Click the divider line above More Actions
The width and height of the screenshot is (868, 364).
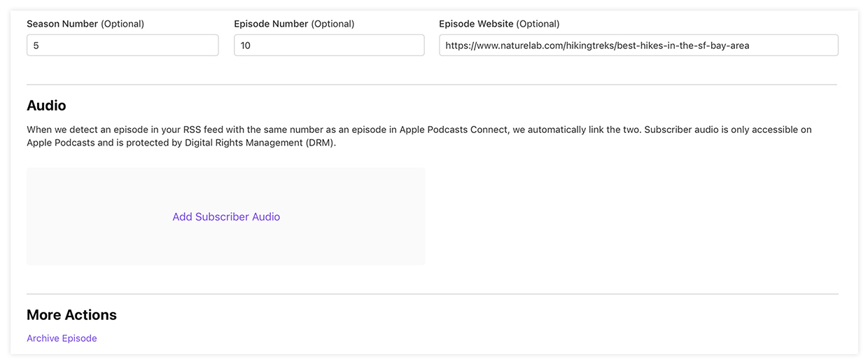[x=432, y=294]
